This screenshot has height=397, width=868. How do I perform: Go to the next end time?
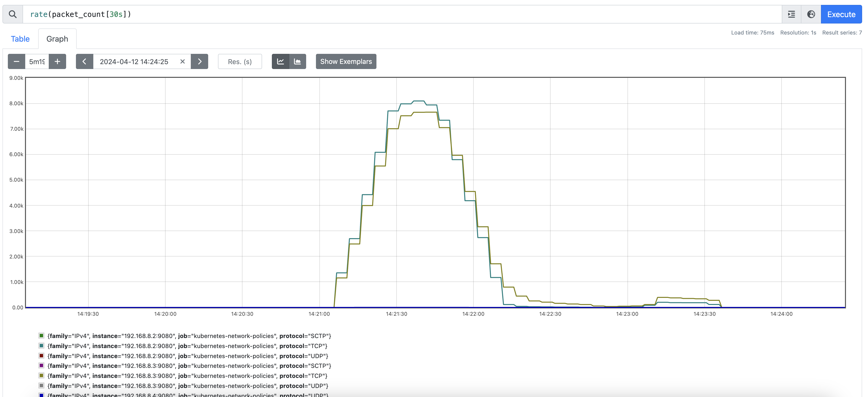pyautogui.click(x=199, y=61)
